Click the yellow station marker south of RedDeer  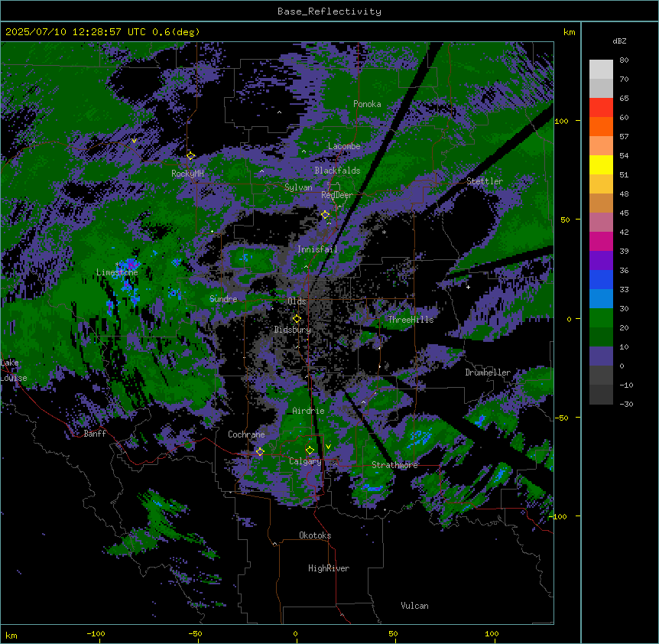click(325, 215)
